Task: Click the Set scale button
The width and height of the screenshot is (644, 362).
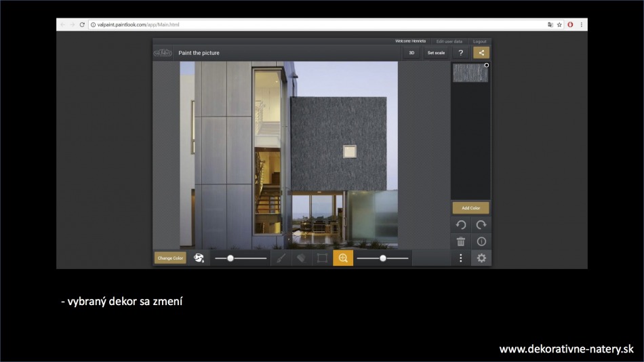Action: (x=436, y=53)
